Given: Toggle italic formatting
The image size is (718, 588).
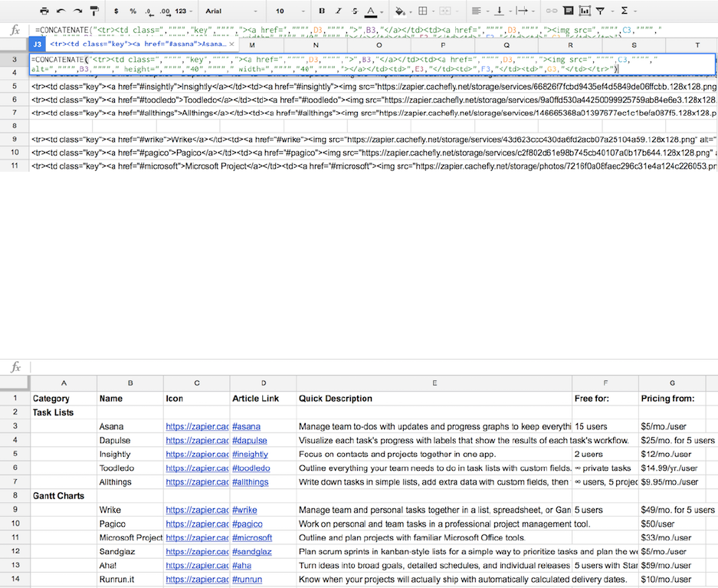Looking at the screenshot, I should click(x=339, y=11).
